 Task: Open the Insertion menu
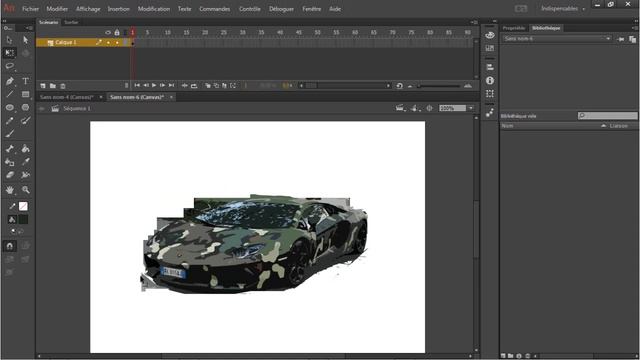pyautogui.click(x=118, y=9)
